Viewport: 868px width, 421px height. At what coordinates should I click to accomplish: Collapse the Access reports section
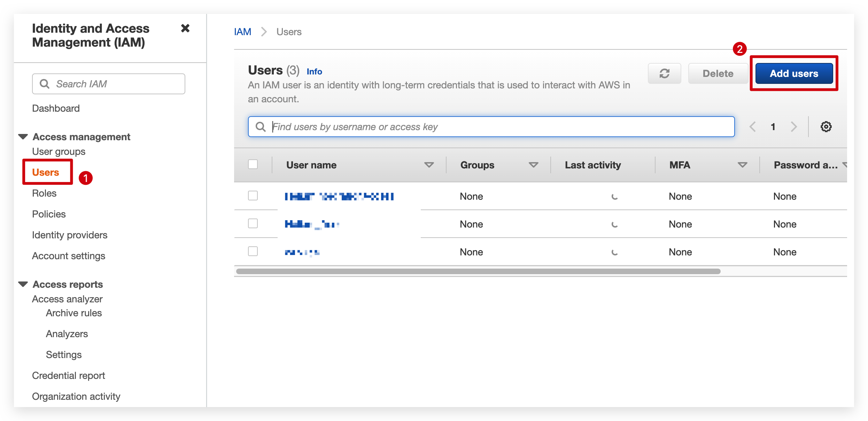(23, 284)
